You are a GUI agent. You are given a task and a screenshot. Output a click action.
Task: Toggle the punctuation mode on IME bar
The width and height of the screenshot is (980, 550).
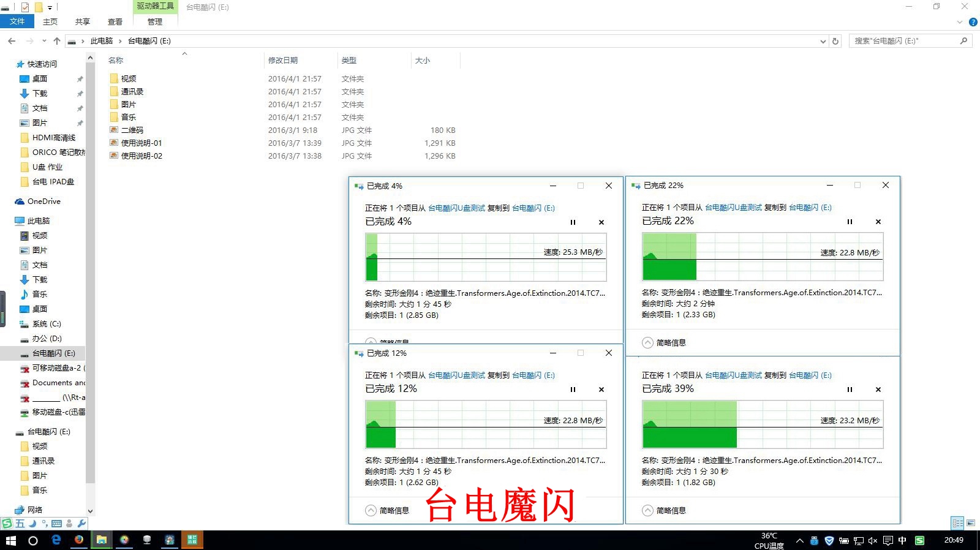click(45, 524)
